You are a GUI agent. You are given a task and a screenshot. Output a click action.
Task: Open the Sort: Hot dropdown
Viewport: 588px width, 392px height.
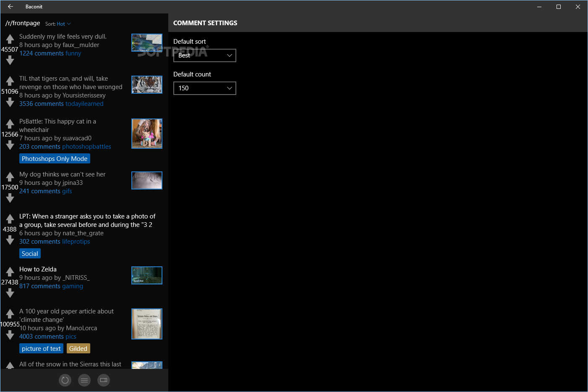[x=58, y=24]
